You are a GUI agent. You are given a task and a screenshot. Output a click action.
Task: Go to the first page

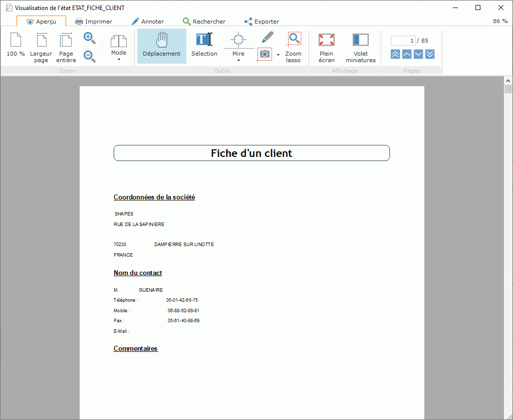[x=395, y=54]
